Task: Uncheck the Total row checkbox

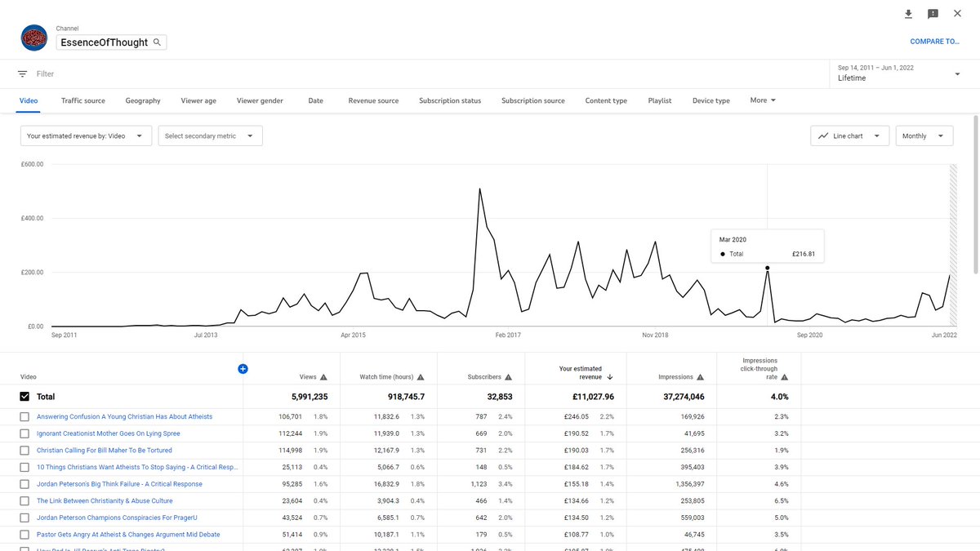Action: [24, 397]
